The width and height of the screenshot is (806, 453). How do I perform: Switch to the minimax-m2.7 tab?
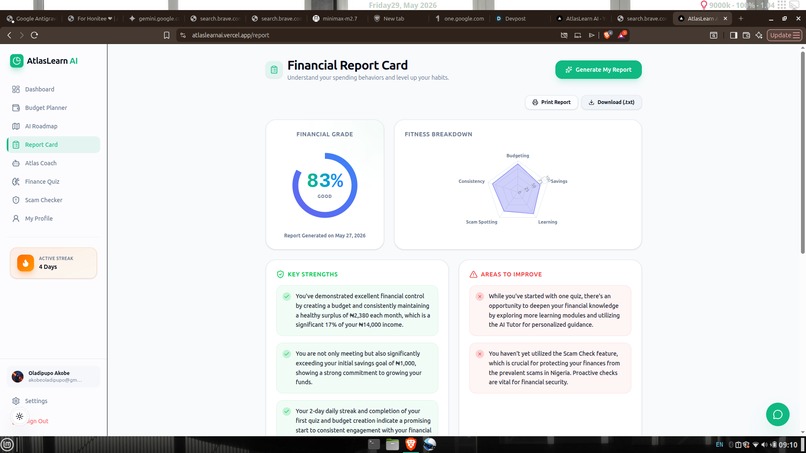[337, 19]
